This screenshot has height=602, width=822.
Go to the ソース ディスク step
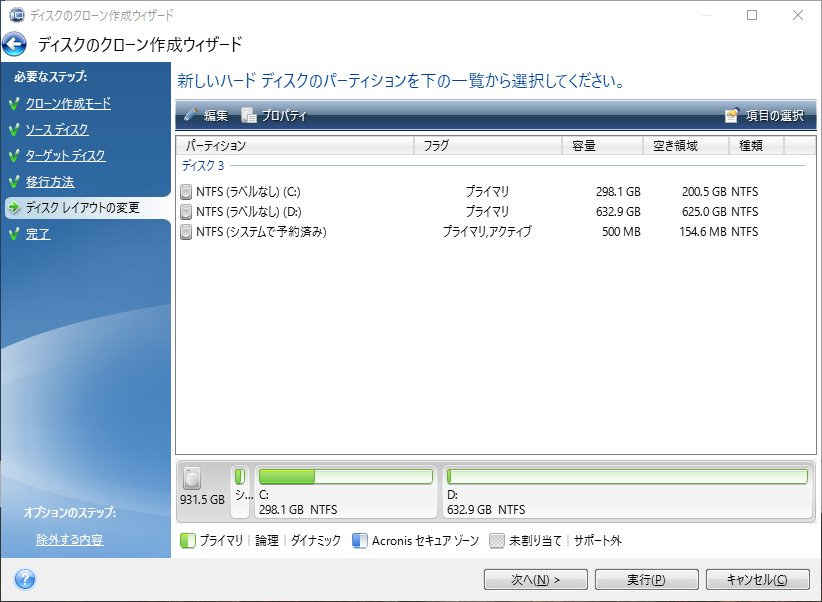[x=57, y=130]
